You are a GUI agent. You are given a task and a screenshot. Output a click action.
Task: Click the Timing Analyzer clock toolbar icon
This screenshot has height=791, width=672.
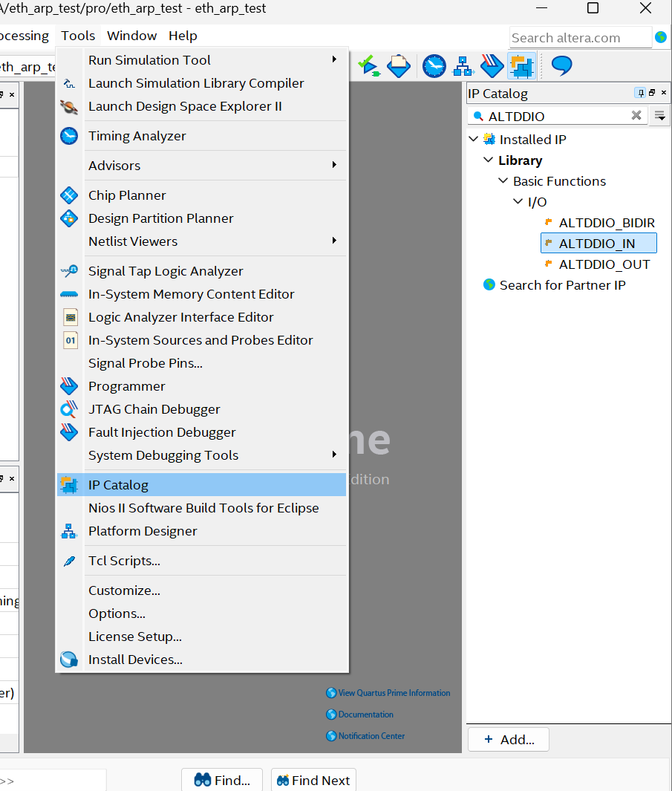tap(434, 66)
